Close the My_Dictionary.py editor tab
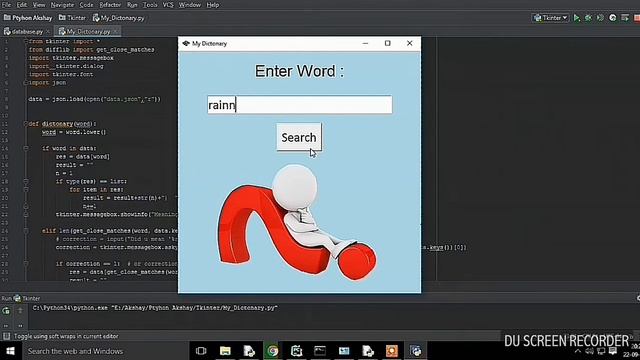The image size is (640, 360). pos(116,31)
